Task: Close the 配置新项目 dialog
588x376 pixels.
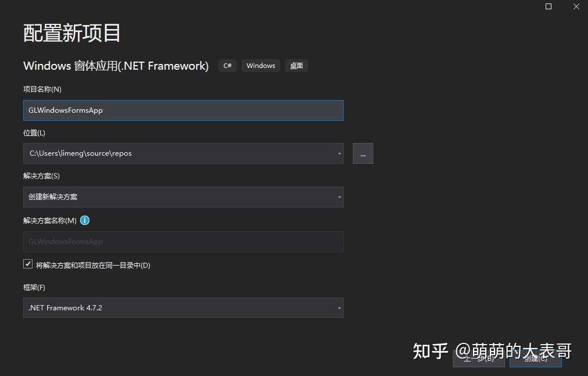Action: pyautogui.click(x=576, y=6)
